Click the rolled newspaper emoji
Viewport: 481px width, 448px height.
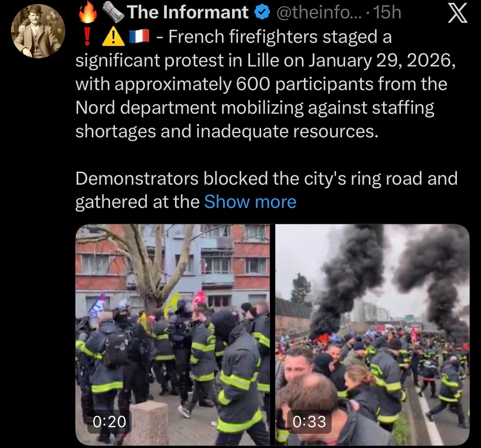pyautogui.click(x=113, y=12)
